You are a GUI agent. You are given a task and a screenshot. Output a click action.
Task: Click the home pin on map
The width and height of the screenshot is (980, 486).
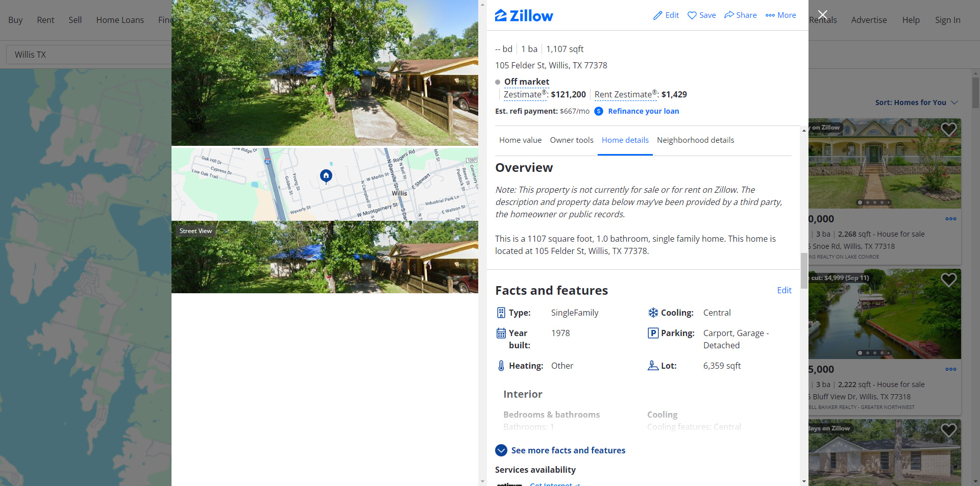pos(326,176)
